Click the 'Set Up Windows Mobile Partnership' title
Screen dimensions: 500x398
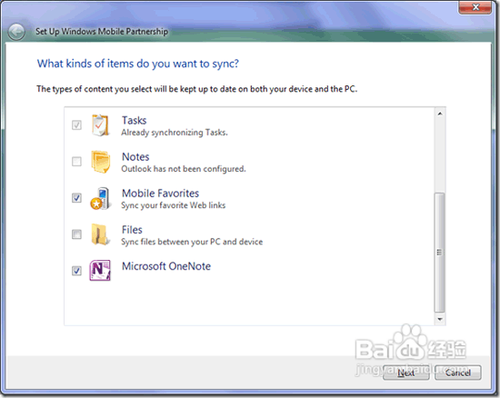pos(102,31)
